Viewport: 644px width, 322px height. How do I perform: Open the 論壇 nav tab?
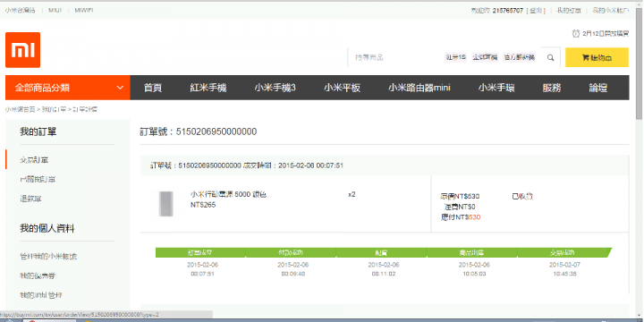tap(598, 88)
